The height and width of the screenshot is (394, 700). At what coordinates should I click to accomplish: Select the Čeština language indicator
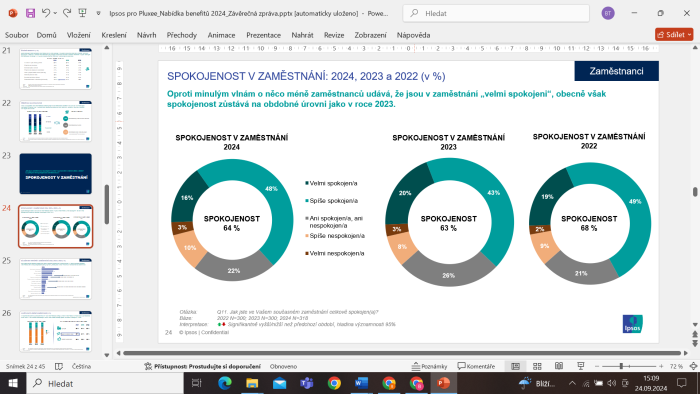click(81, 366)
